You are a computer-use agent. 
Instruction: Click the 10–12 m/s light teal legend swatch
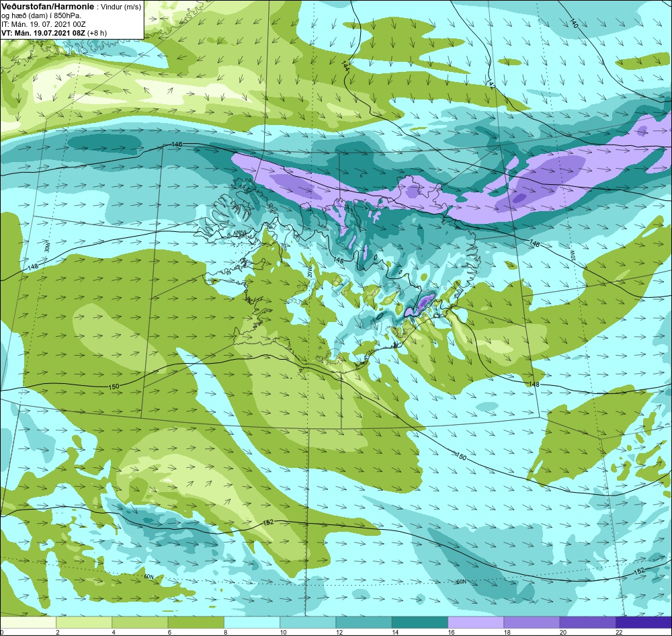click(x=308, y=623)
